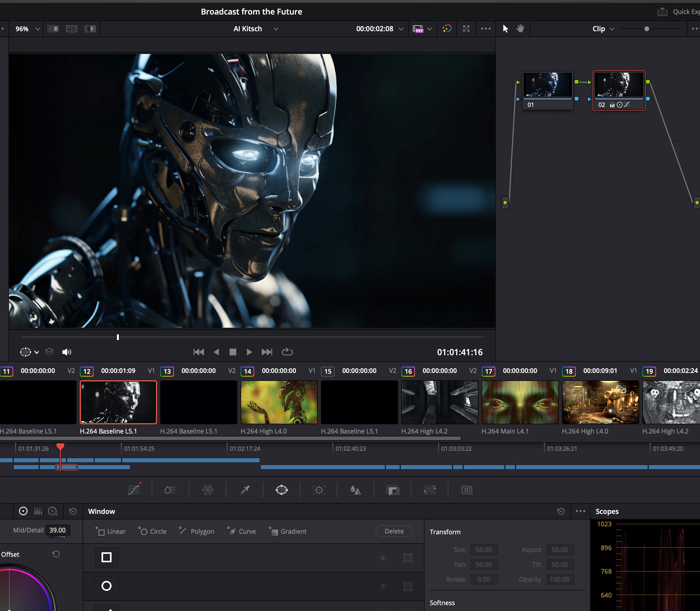
Task: Open the Color Warper palette
Action: (x=208, y=490)
